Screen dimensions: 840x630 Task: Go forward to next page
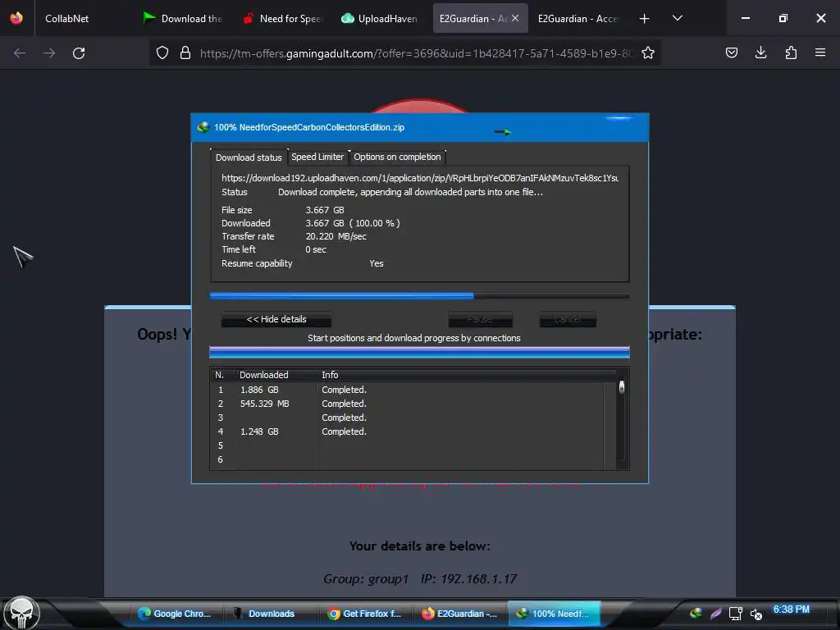tap(49, 53)
